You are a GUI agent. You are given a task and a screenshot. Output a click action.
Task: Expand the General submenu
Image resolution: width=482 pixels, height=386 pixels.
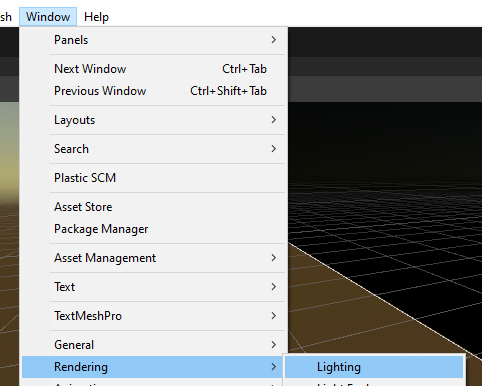(x=154, y=345)
